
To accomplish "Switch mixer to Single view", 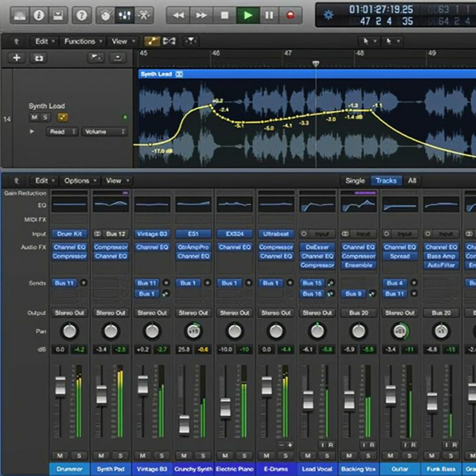I will tap(355, 181).
